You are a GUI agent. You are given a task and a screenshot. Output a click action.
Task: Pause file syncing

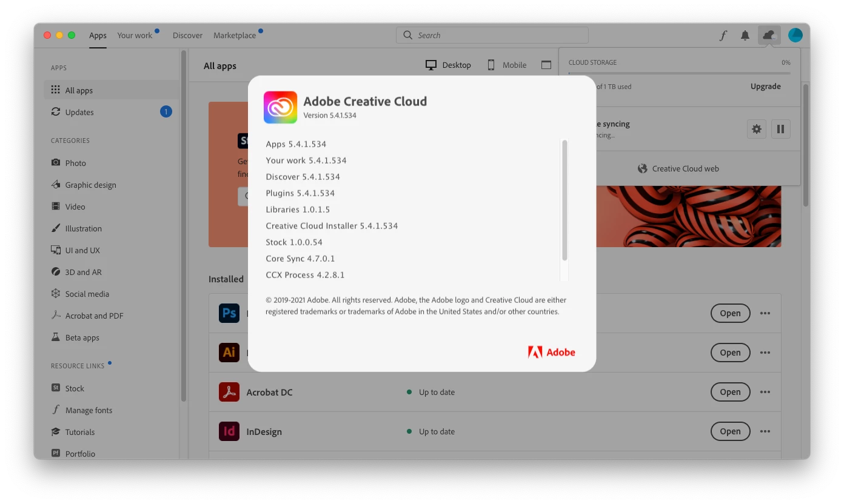pyautogui.click(x=781, y=129)
